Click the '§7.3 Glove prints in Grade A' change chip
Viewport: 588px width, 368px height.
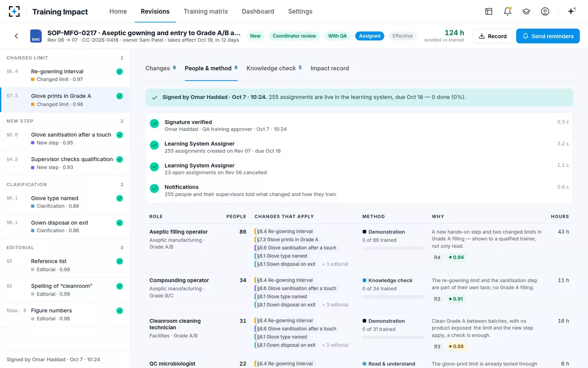pos(286,240)
